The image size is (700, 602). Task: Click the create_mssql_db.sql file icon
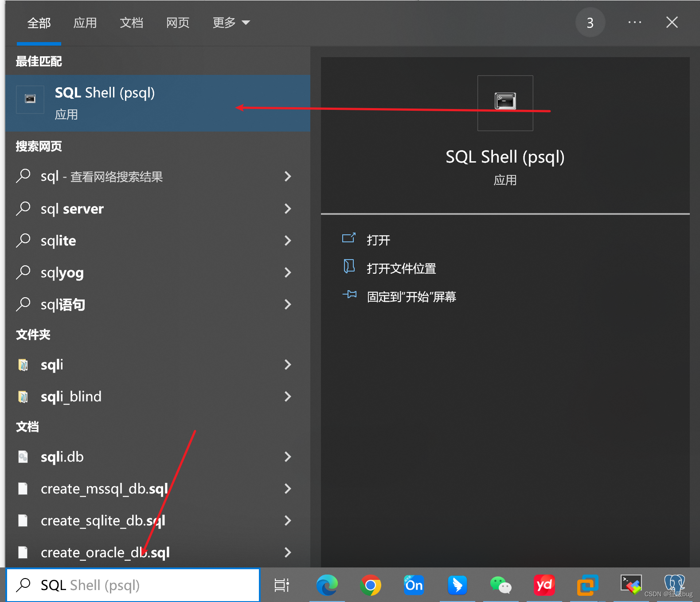[x=23, y=489]
